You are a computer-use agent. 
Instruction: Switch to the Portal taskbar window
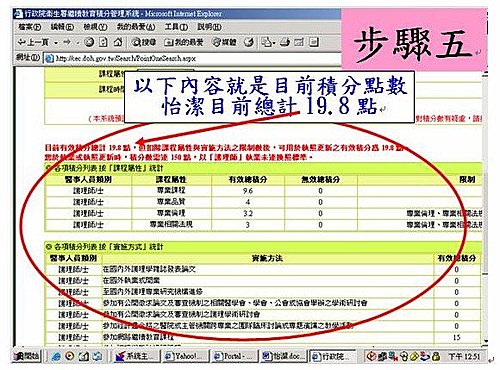click(235, 357)
